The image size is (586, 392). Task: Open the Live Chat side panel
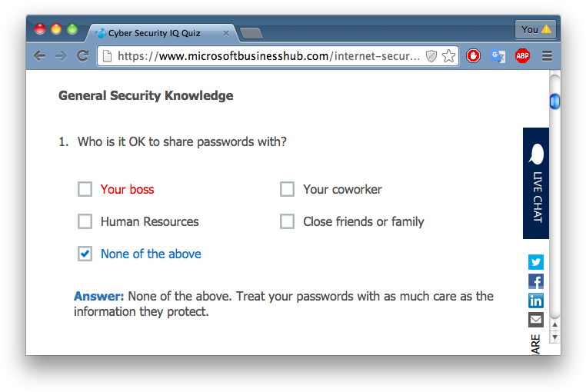pyautogui.click(x=536, y=183)
